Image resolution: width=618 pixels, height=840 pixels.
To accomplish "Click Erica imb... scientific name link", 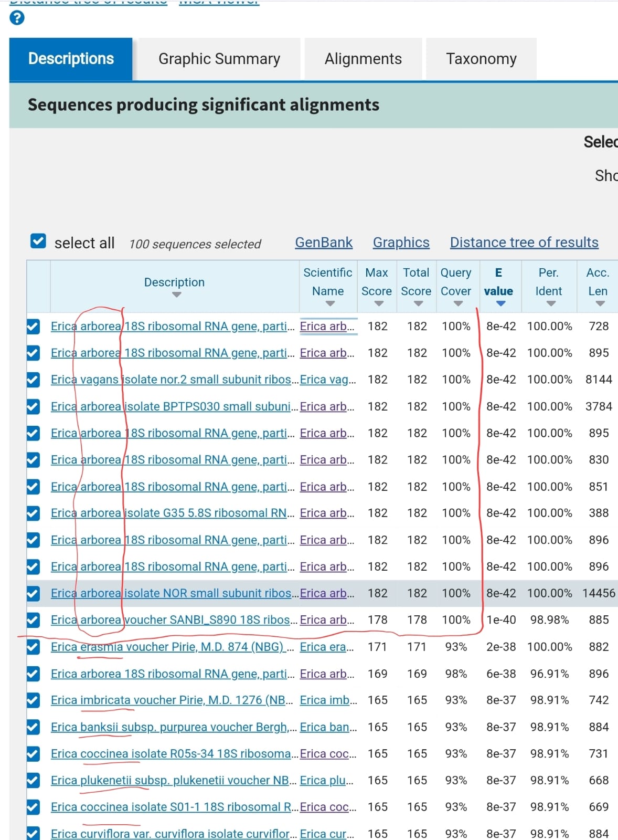I will pyautogui.click(x=328, y=700).
